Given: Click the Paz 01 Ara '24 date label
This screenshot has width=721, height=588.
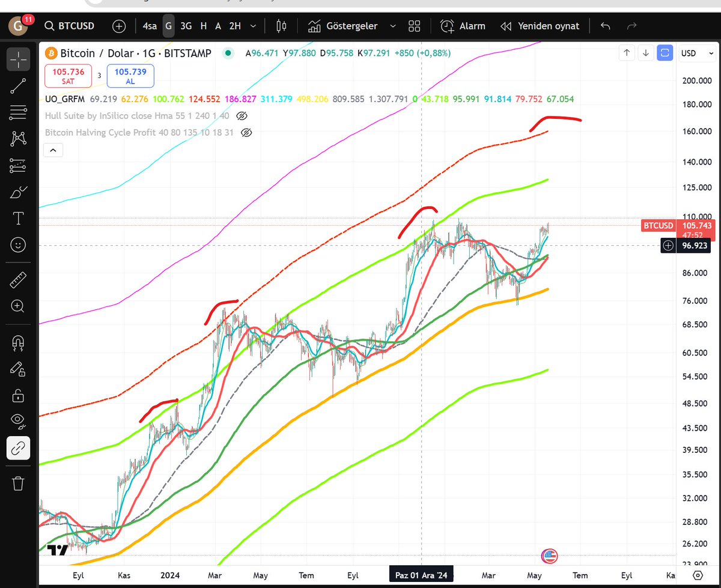Looking at the screenshot, I should tap(422, 575).
